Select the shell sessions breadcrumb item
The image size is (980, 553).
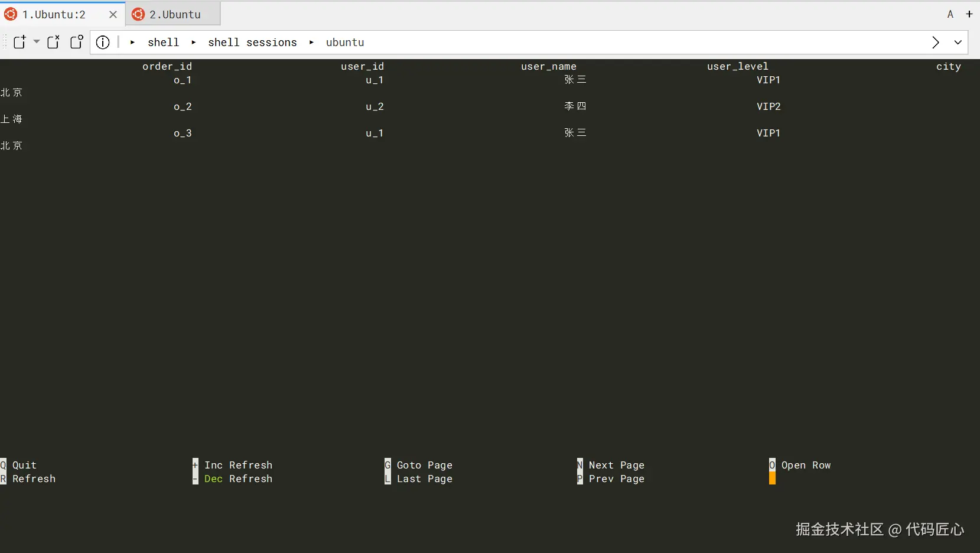pos(253,43)
